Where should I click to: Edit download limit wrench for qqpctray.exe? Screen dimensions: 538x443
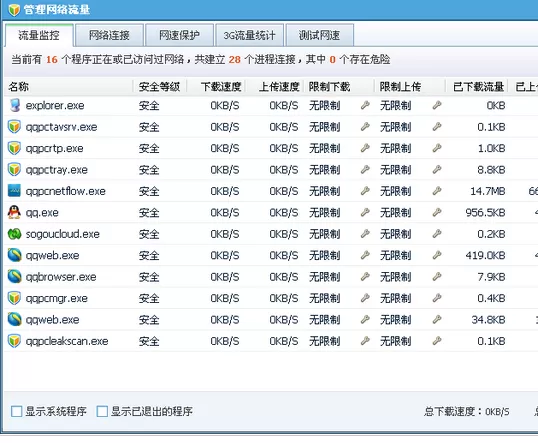click(365, 170)
